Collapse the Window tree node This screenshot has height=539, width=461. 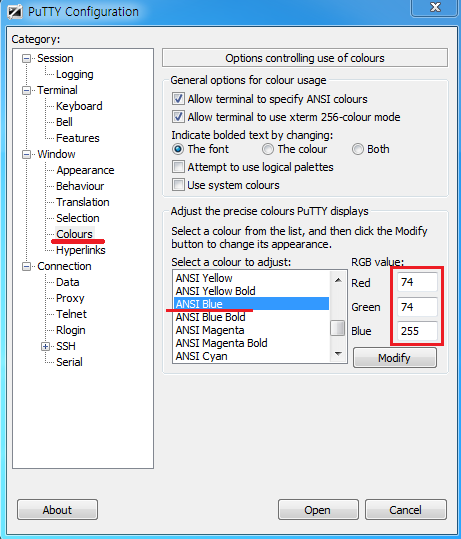tap(26, 154)
